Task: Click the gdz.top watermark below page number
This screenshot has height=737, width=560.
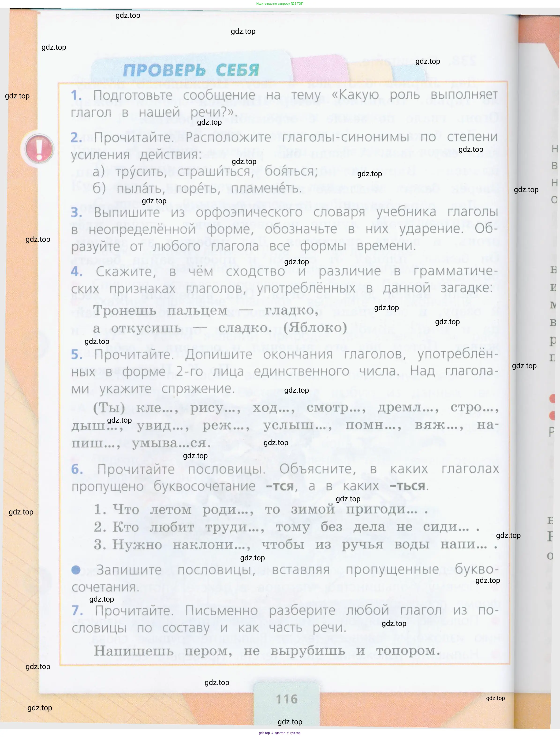Action: [290, 722]
